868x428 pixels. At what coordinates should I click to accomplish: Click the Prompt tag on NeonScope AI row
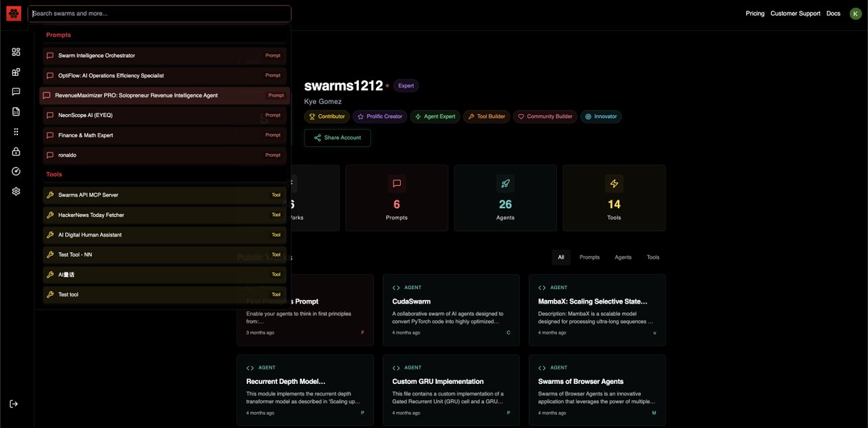click(x=273, y=116)
